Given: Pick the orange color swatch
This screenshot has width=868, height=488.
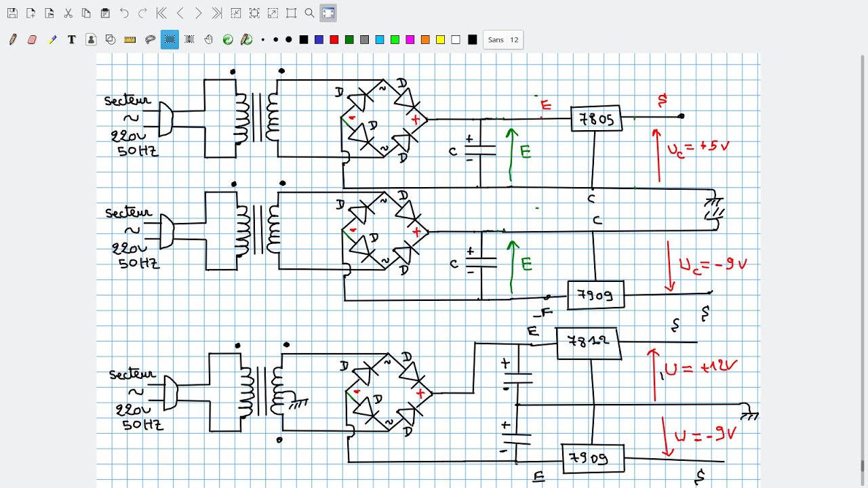Looking at the screenshot, I should click(x=425, y=40).
